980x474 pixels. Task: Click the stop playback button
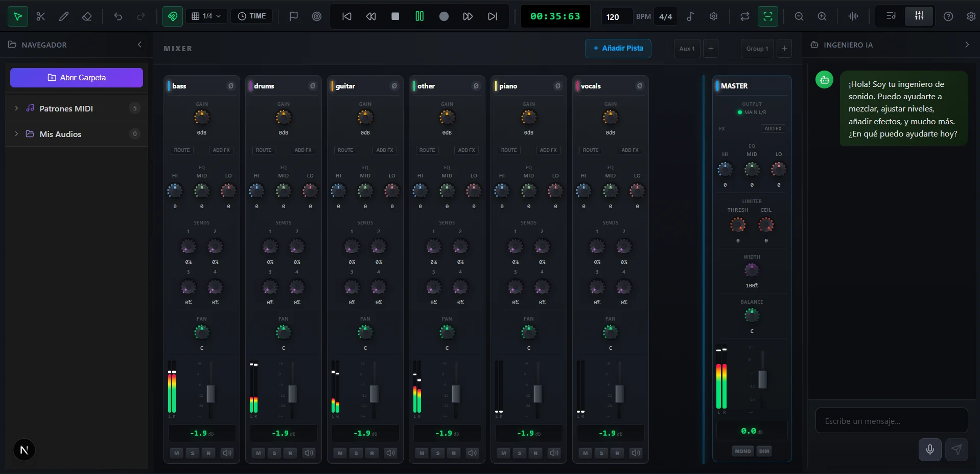coord(395,16)
